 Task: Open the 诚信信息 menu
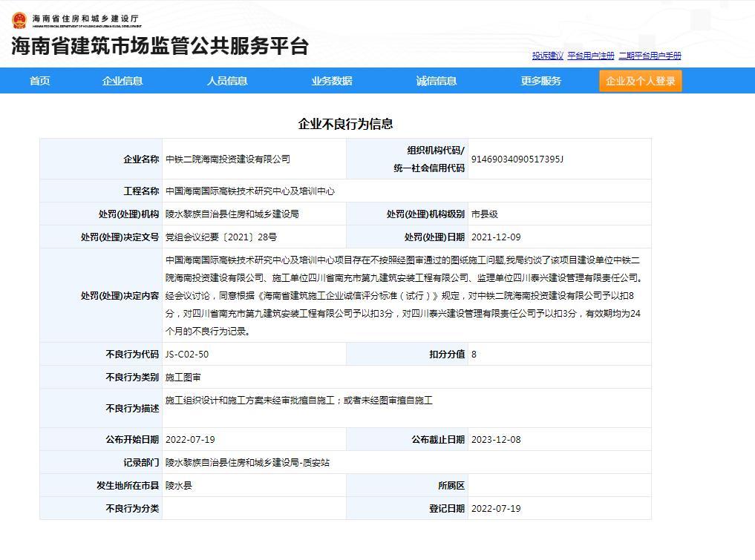coord(437,81)
